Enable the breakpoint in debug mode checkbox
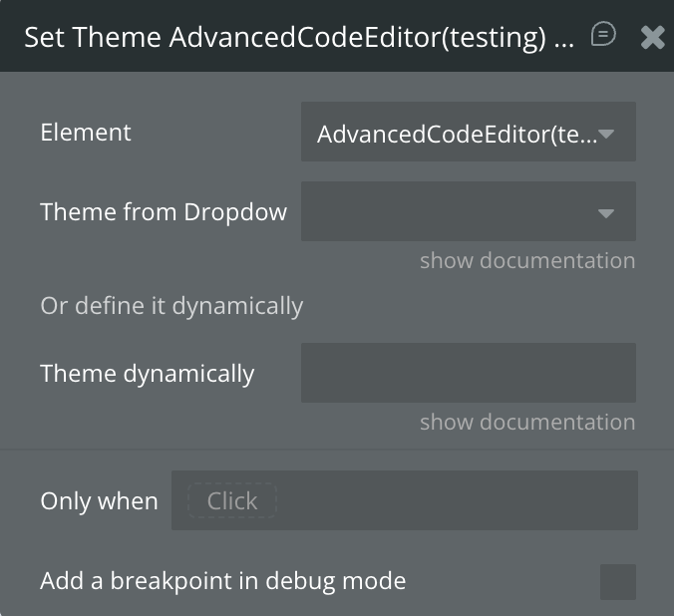674x616 pixels. click(x=617, y=581)
